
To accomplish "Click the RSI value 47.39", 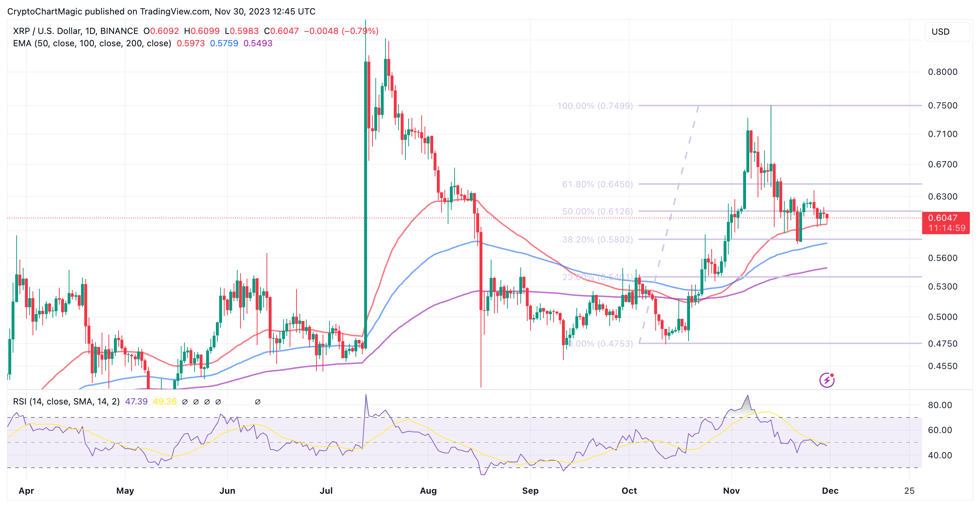I will (x=136, y=402).
